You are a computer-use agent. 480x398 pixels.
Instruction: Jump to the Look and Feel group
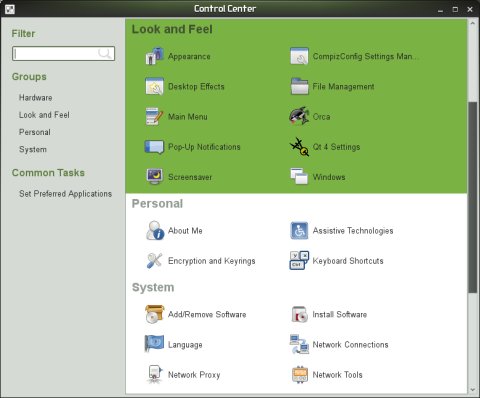44,115
